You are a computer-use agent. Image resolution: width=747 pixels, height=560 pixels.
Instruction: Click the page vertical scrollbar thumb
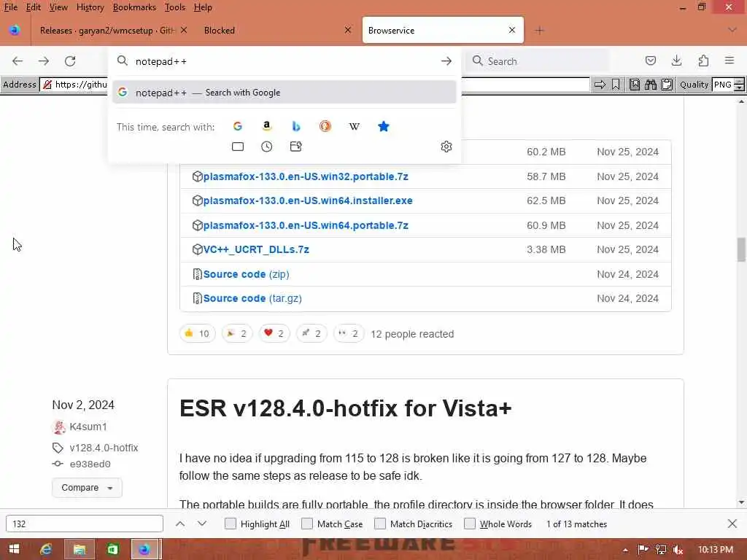741,249
